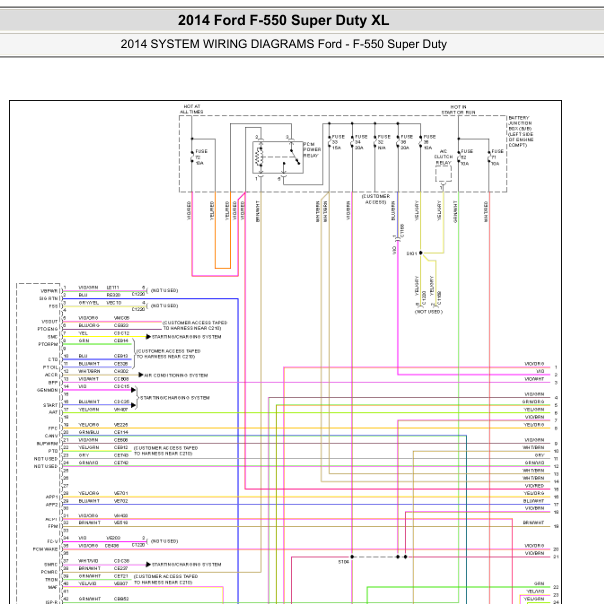Image resolution: width=604 pixels, height=604 pixels.
Task: Click the 'BLU/WHT' label at right pin 17
Action: click(x=534, y=501)
